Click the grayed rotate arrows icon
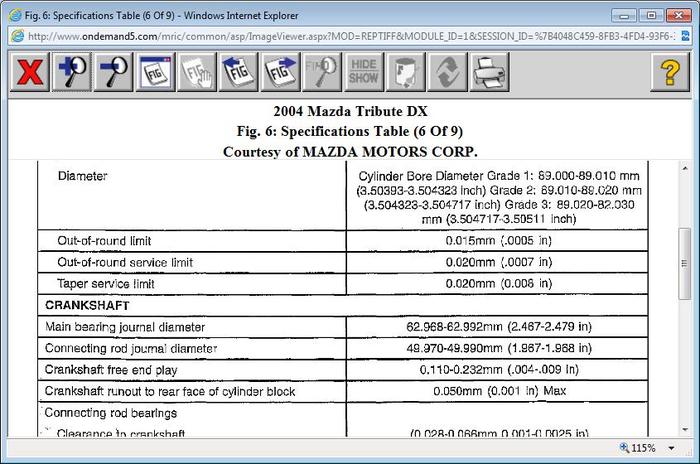The image size is (700, 464). [447, 72]
